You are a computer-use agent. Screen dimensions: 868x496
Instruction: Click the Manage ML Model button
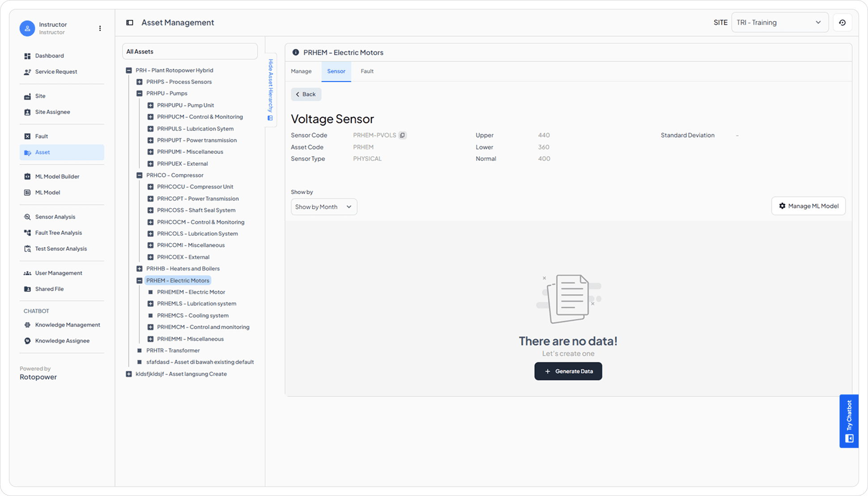pyautogui.click(x=808, y=206)
